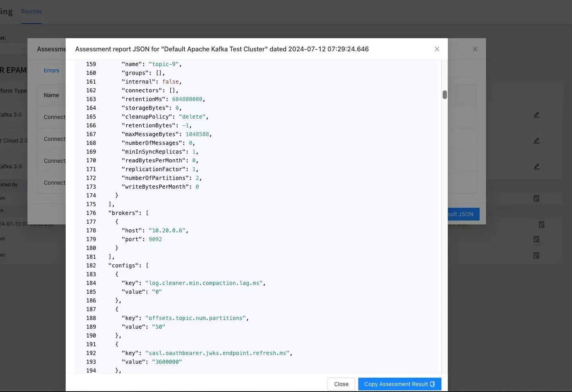Click the maxMessageBytes value 1048588

197,134
